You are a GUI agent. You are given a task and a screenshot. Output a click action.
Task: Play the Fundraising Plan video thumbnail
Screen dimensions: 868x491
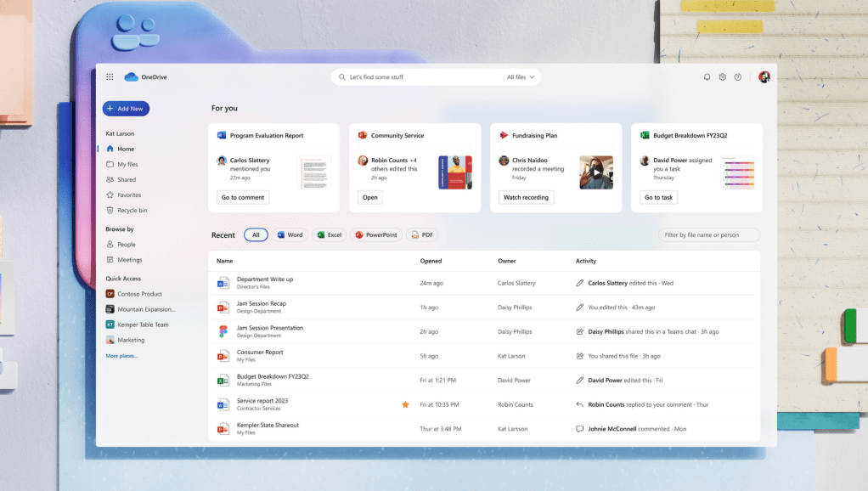[x=596, y=172]
